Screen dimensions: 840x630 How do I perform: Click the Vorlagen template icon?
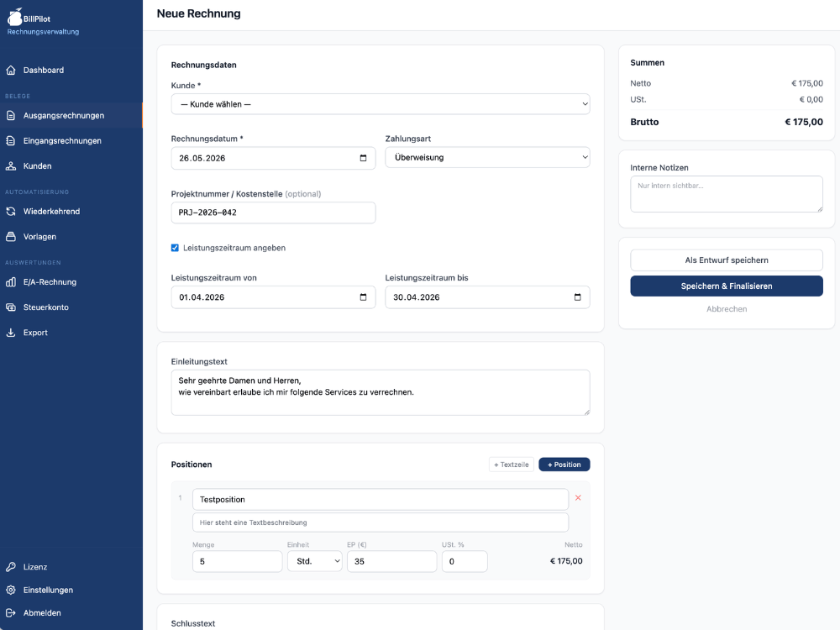[11, 237]
